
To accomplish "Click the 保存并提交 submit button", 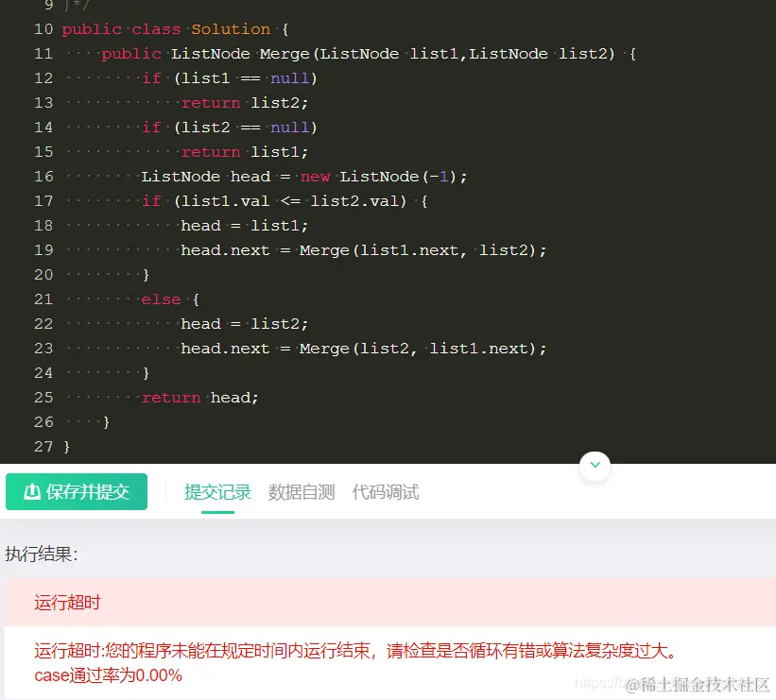I will click(77, 491).
